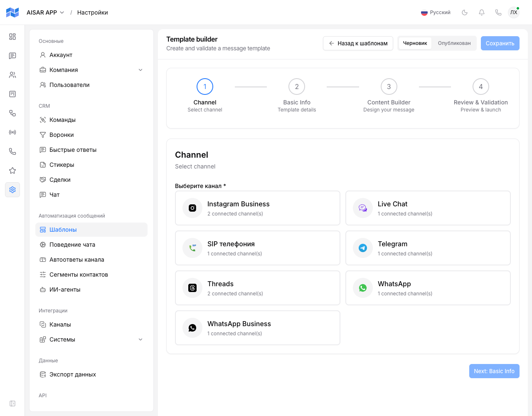Switch status to Опубликован
Viewport: 532px width, 416px height.
pos(454,43)
